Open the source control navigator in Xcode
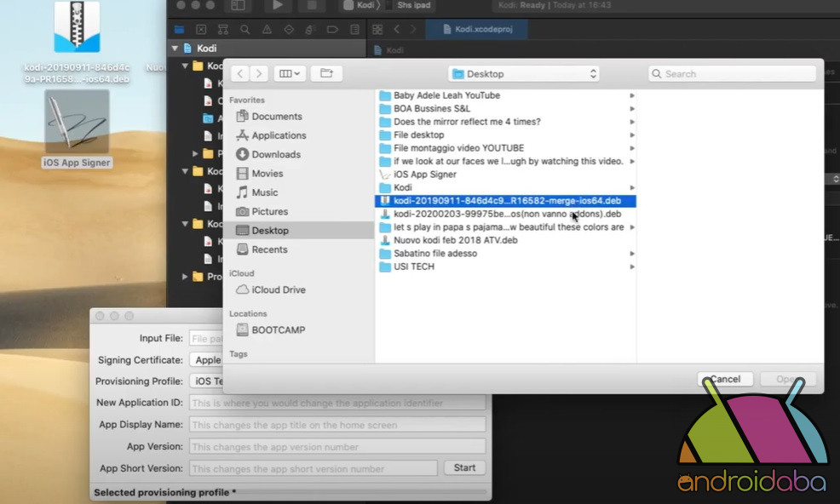 pyautogui.click(x=201, y=30)
